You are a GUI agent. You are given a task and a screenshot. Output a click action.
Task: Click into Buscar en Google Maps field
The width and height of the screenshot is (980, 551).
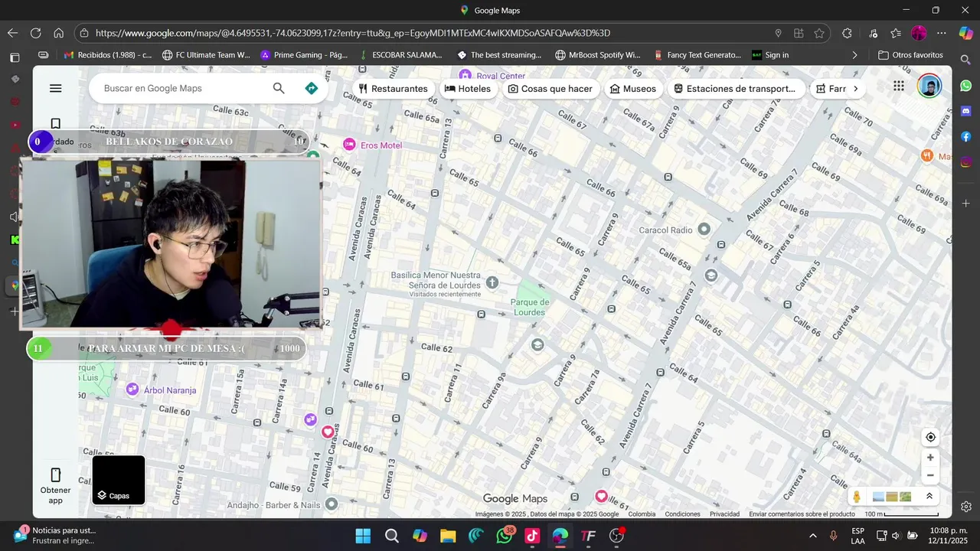(x=184, y=88)
